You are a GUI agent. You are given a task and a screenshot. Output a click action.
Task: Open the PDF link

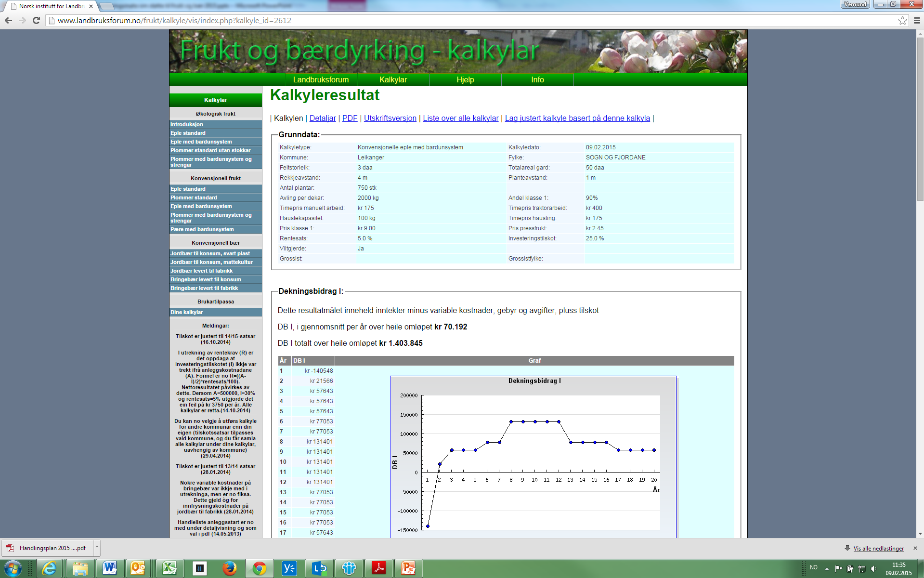pyautogui.click(x=350, y=118)
